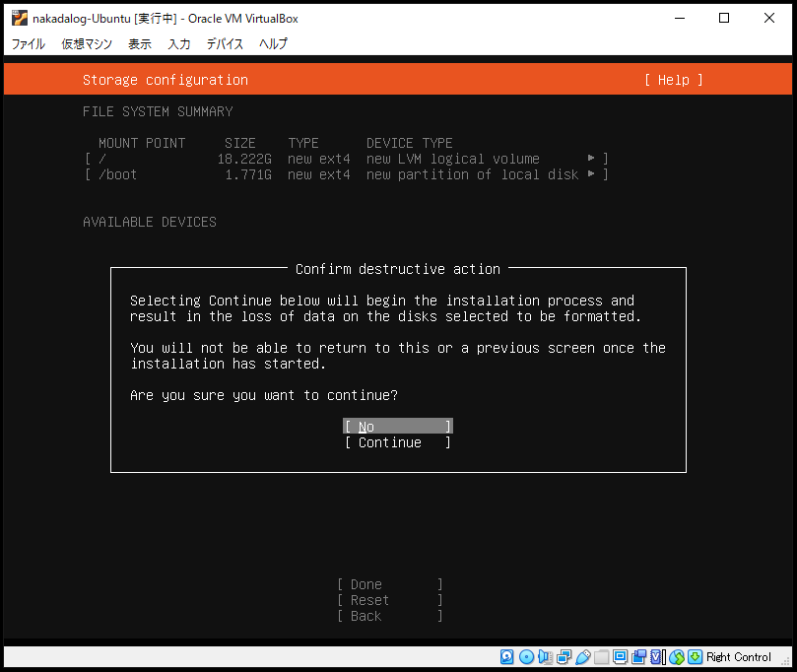Click the hard disk activity indicator icon
Viewport: 797px width, 672px height.
click(507, 657)
